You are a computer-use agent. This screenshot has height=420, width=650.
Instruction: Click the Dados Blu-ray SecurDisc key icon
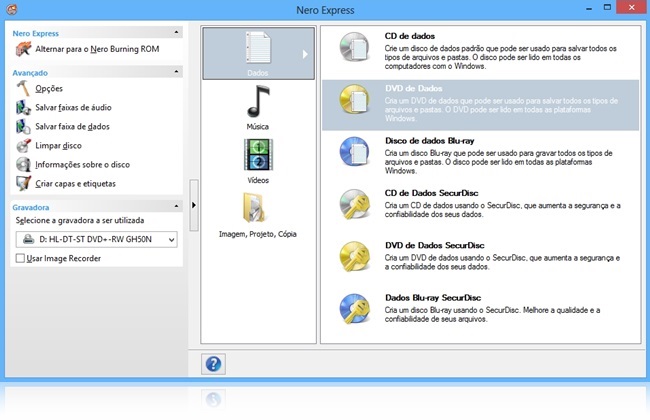point(354,308)
